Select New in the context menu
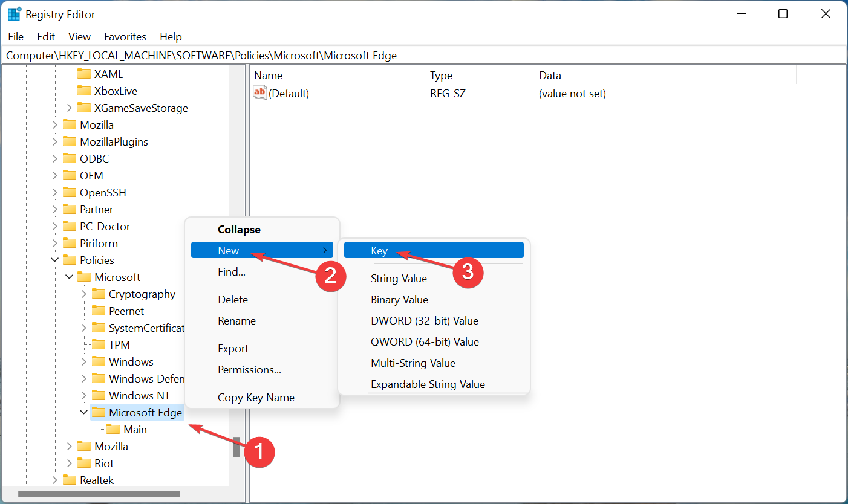 tap(262, 250)
